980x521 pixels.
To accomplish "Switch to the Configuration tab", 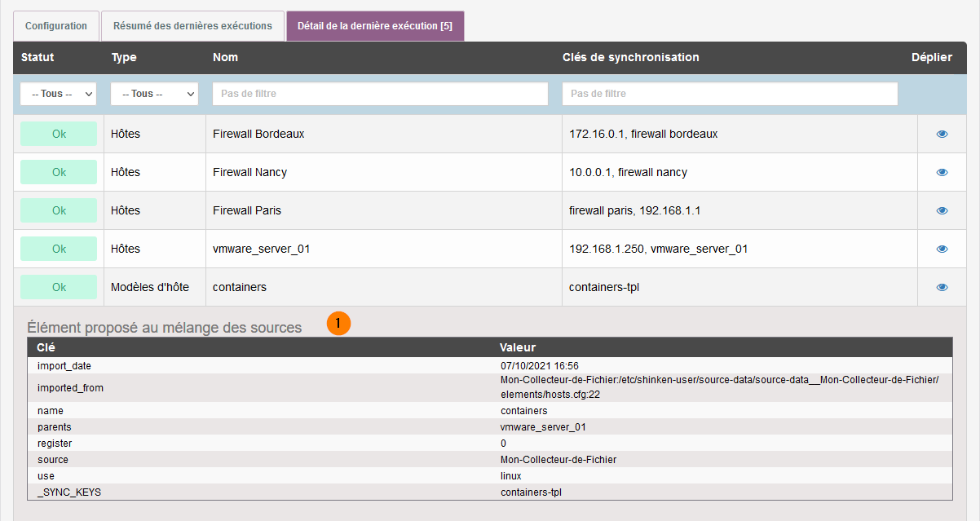I will (x=56, y=26).
